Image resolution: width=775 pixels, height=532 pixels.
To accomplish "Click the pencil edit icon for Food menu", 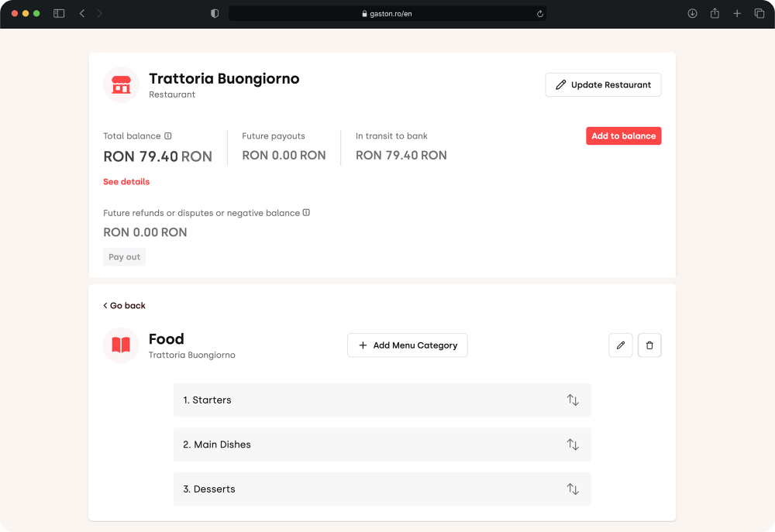I will pos(621,345).
